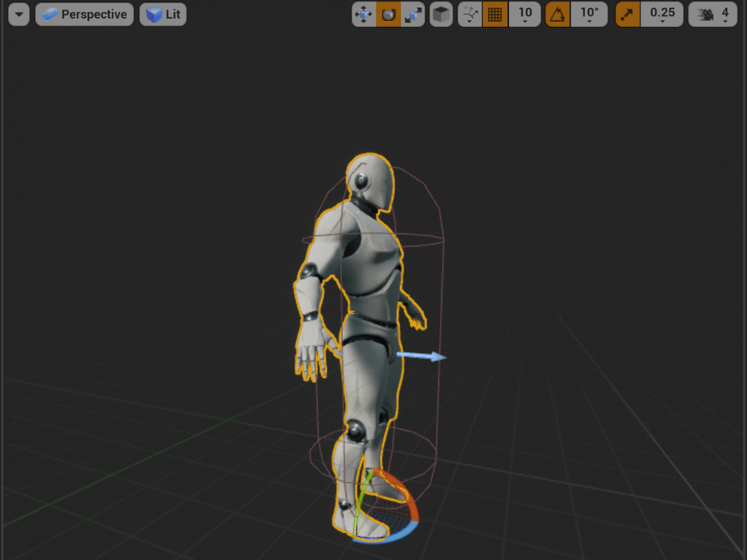Click the coordinate system cube icon
747x560 pixels.
point(441,15)
